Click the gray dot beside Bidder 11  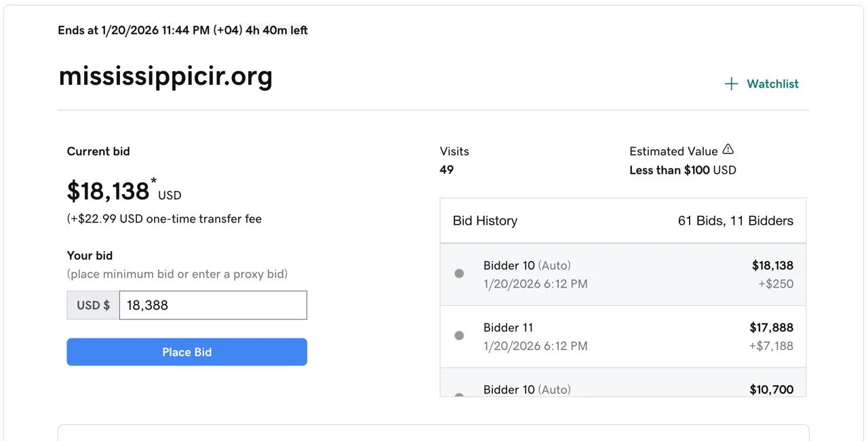pos(459,335)
